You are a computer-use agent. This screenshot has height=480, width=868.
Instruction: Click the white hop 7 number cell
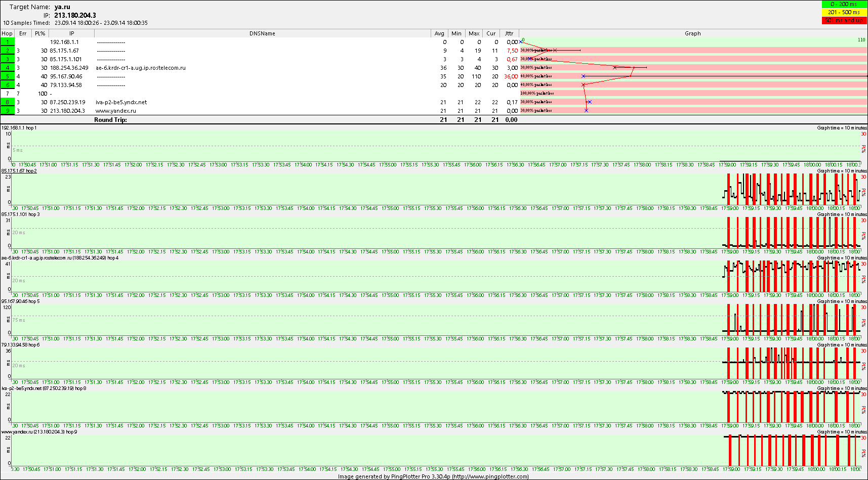tap(8, 94)
